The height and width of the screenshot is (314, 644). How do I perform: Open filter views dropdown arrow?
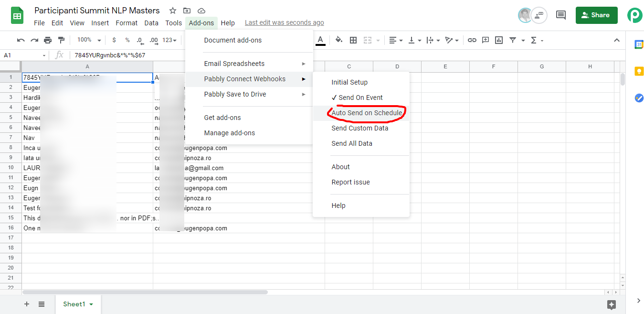523,40
